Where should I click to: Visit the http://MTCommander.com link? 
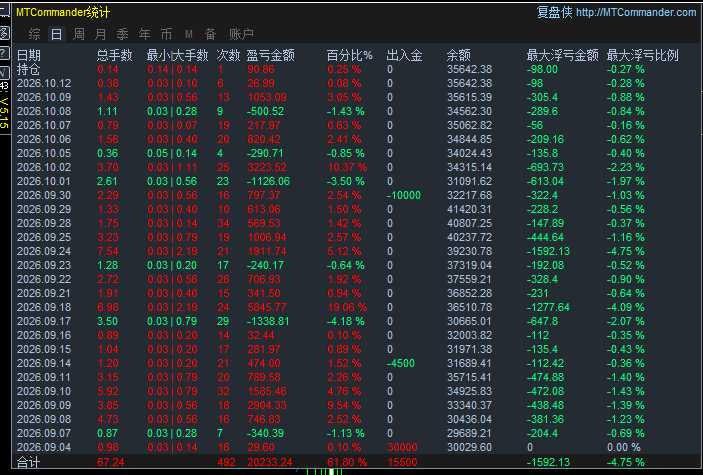point(636,12)
